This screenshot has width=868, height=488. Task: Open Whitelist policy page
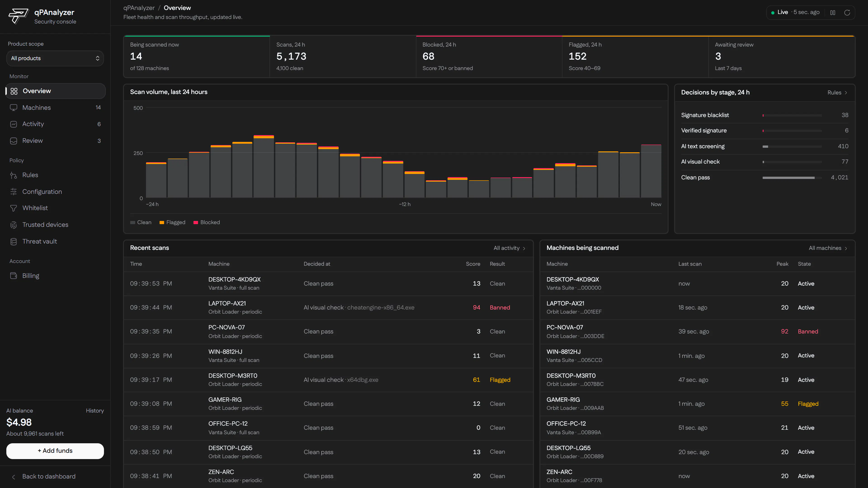[55, 208]
